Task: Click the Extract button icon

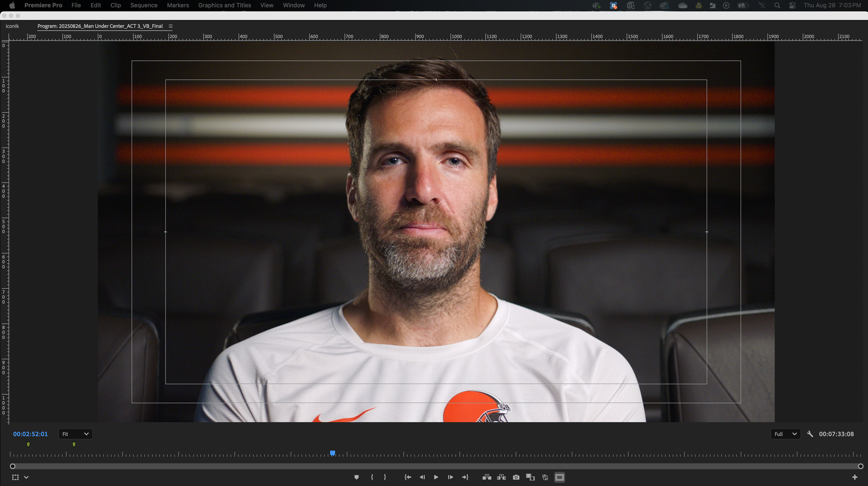Action: (x=501, y=477)
